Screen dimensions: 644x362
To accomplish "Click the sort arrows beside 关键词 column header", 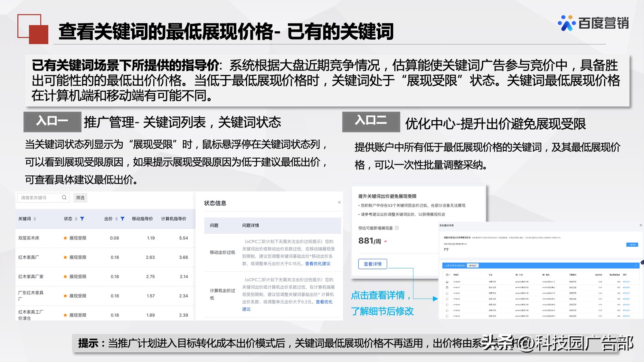I will [x=34, y=219].
